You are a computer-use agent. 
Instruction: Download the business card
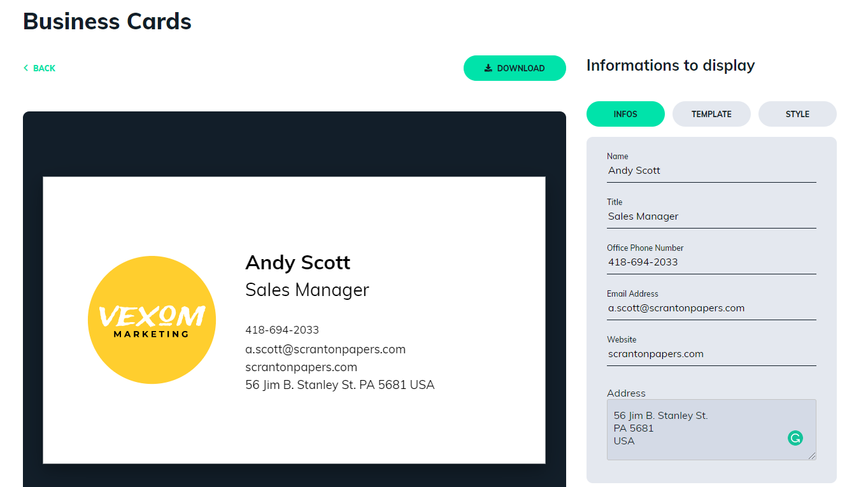pyautogui.click(x=515, y=68)
